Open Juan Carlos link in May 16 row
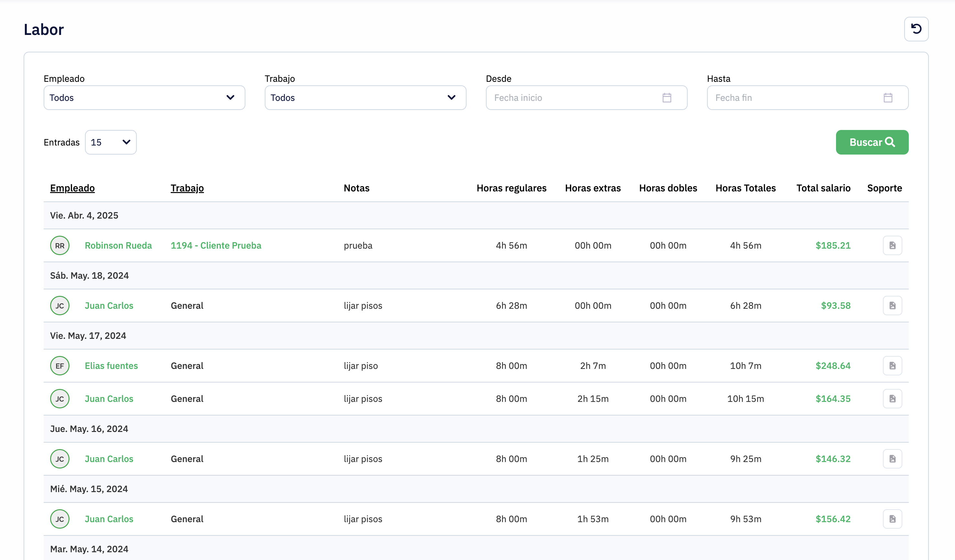The width and height of the screenshot is (955, 560). 109,459
